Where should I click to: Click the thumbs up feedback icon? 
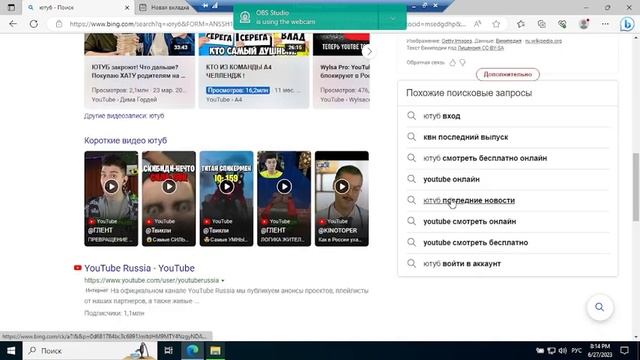tap(452, 62)
